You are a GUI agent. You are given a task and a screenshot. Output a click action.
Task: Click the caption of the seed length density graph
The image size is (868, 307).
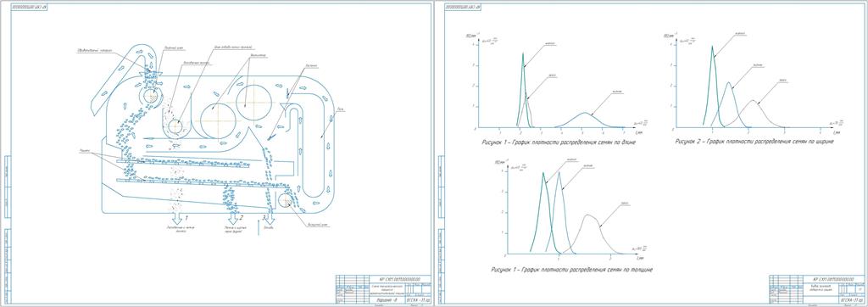558,142
